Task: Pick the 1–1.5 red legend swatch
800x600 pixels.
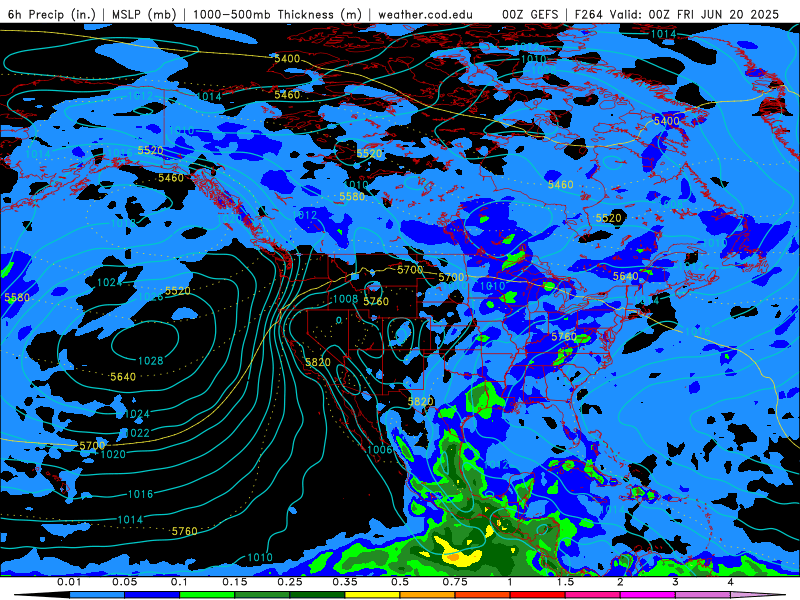Action: [538, 595]
